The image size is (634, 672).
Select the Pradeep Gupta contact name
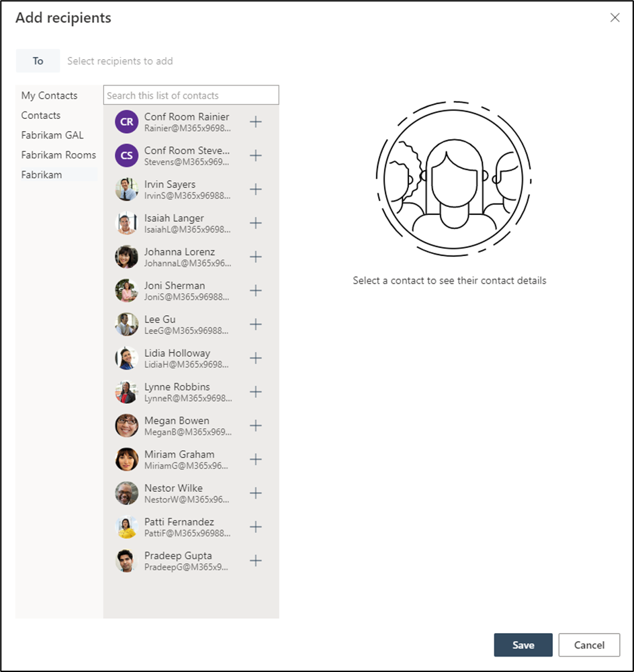pos(178,556)
